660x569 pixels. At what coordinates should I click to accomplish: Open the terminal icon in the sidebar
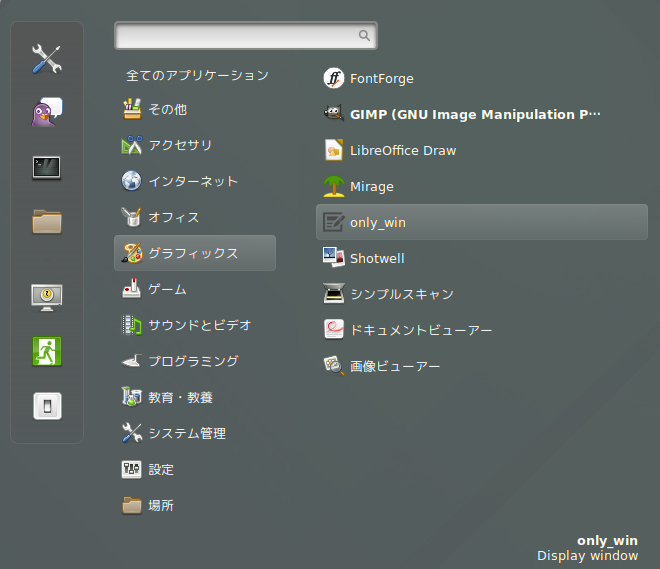click(x=47, y=167)
